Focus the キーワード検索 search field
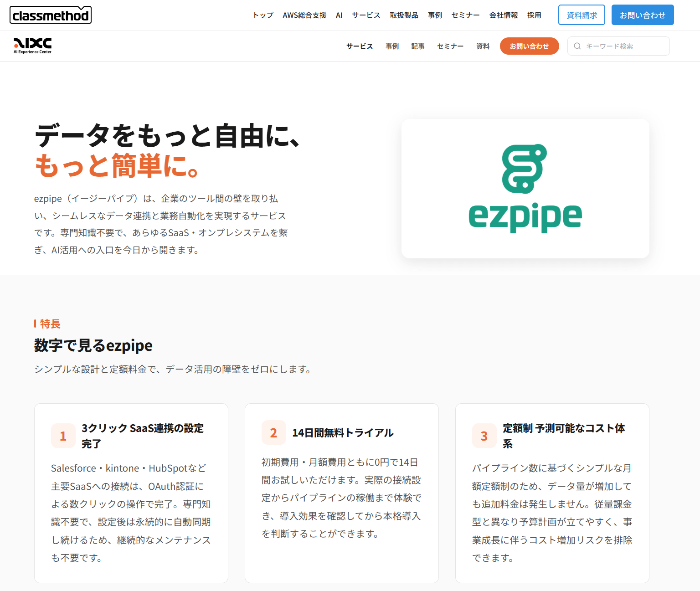 pyautogui.click(x=618, y=46)
